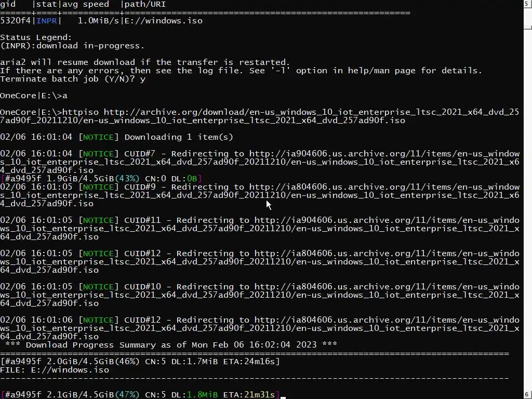Click the 'Status Legend:' heading
This screenshot has height=399, width=532.
[x=36, y=37]
